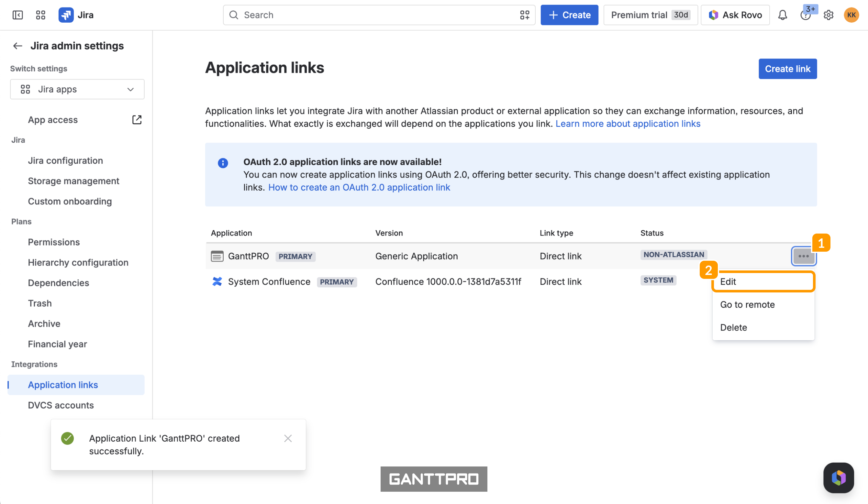Open the notifications bell
This screenshot has width=868, height=504.
[783, 15]
